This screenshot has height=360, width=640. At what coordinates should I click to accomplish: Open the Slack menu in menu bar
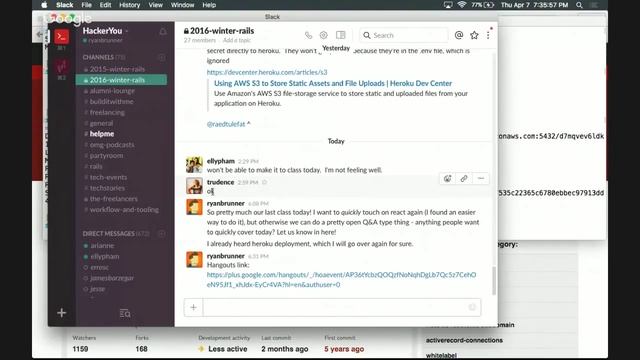(64, 5)
